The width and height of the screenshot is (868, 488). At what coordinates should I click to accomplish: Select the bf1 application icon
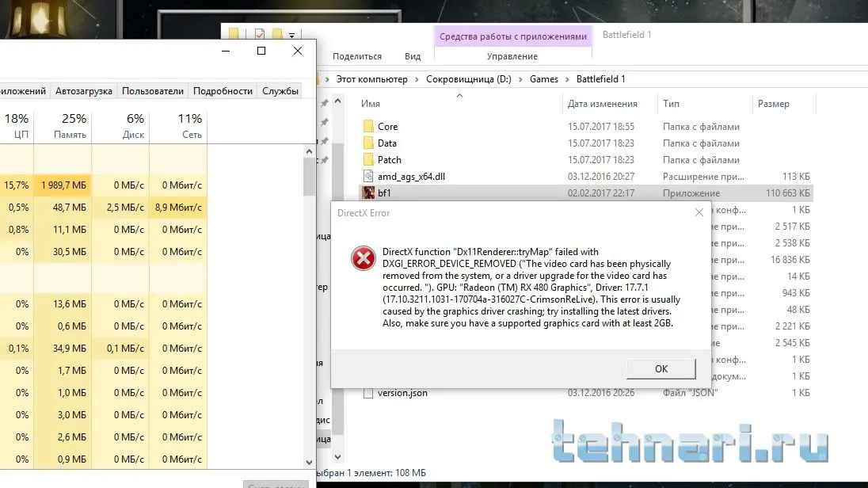(368, 193)
